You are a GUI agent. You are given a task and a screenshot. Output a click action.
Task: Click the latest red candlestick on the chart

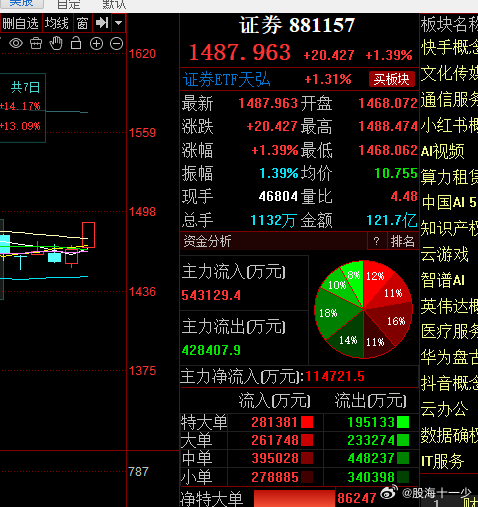coord(89,235)
